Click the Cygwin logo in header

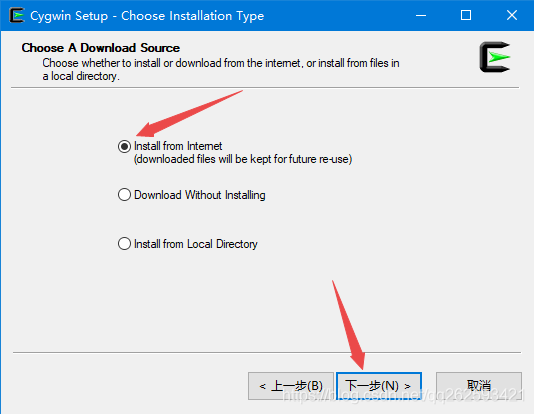[494, 57]
